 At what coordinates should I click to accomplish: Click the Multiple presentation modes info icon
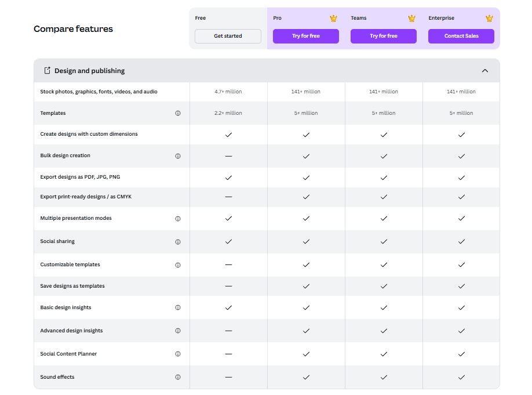(x=178, y=219)
